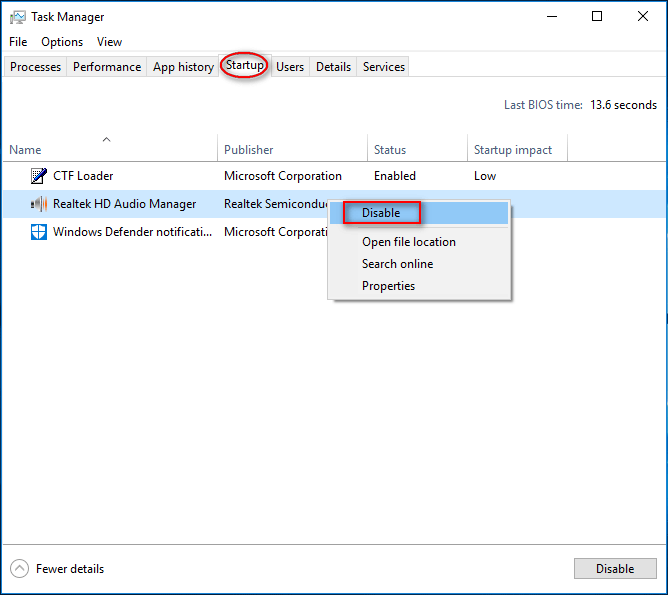Maximize the Task Manager window
The image size is (668, 595).
(x=597, y=17)
